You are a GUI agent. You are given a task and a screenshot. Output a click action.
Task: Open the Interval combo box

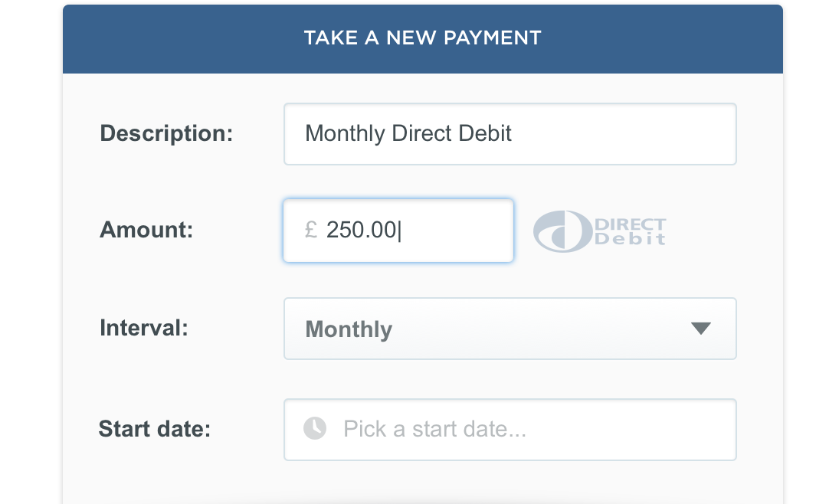pyautogui.click(x=510, y=329)
